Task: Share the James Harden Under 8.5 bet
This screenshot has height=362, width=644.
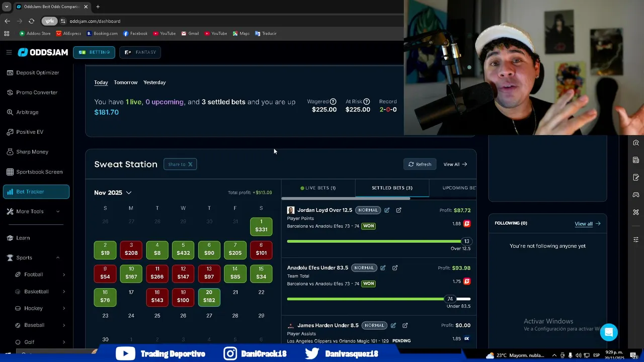Action: point(405,325)
